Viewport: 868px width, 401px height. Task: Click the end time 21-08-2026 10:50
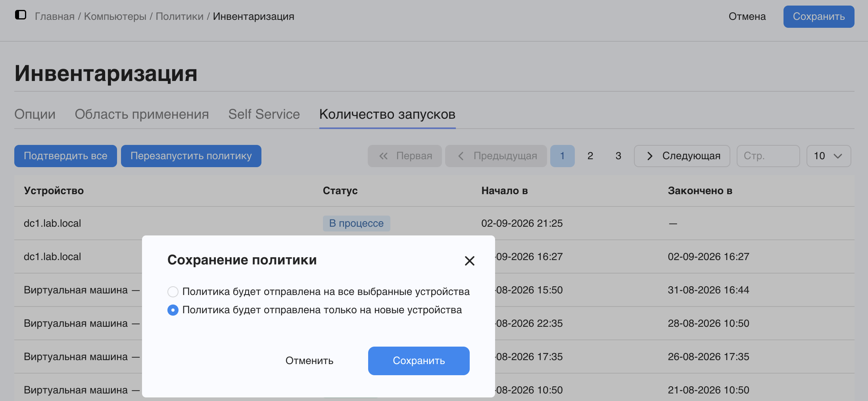[x=709, y=390]
